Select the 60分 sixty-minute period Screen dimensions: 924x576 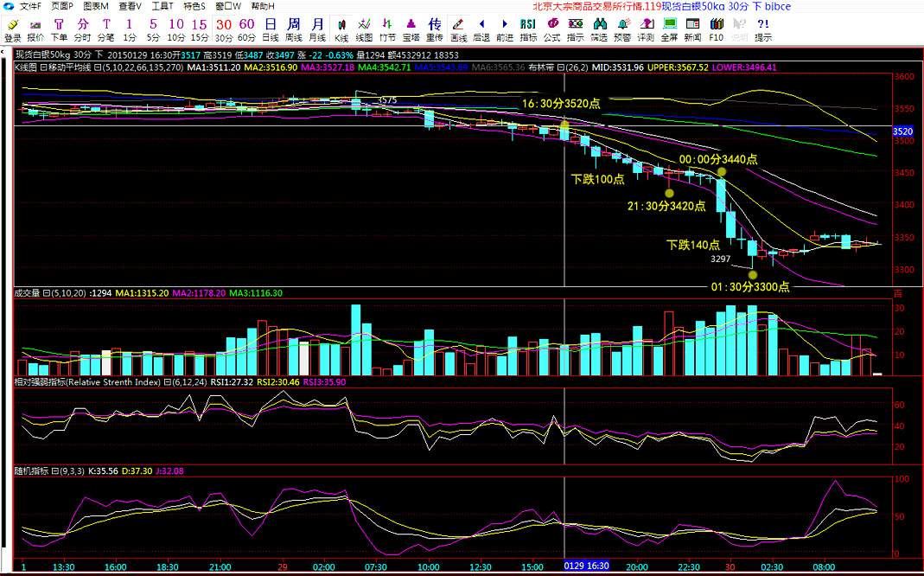[247, 30]
